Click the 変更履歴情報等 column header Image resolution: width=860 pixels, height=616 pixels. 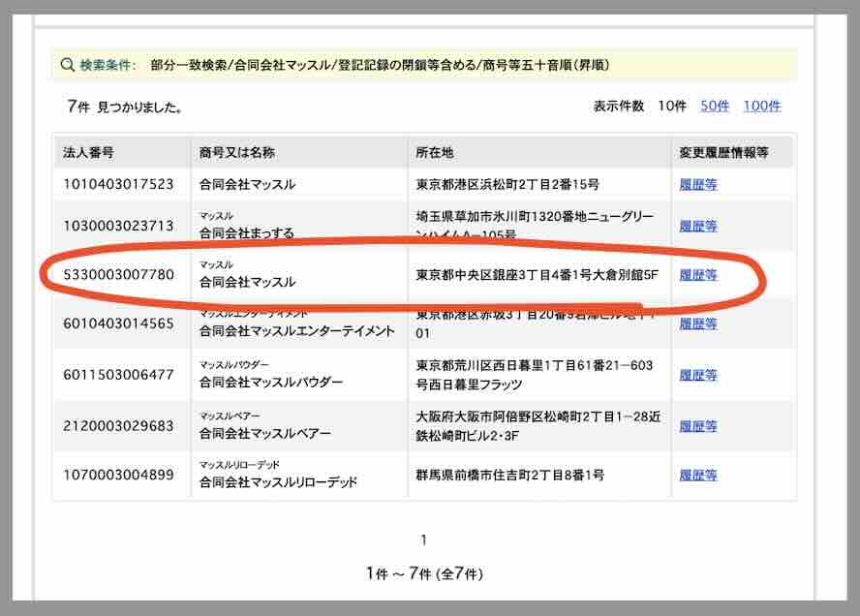click(724, 153)
